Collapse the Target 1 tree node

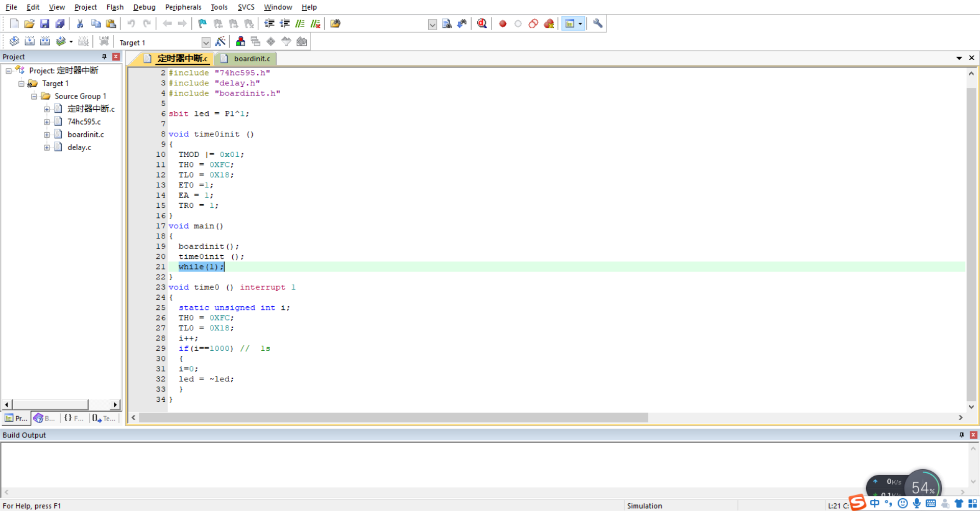tap(21, 84)
